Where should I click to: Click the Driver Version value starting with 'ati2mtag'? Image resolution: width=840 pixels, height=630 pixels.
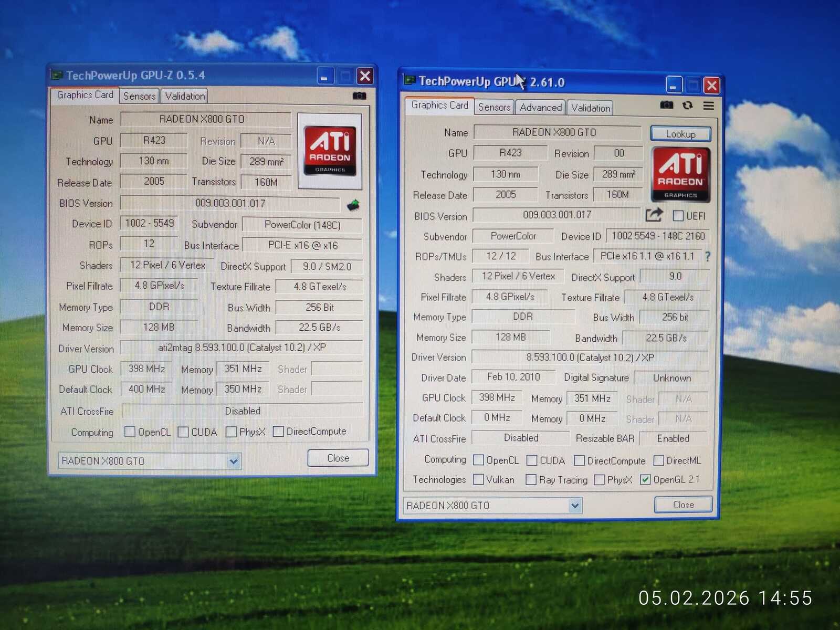click(x=241, y=348)
